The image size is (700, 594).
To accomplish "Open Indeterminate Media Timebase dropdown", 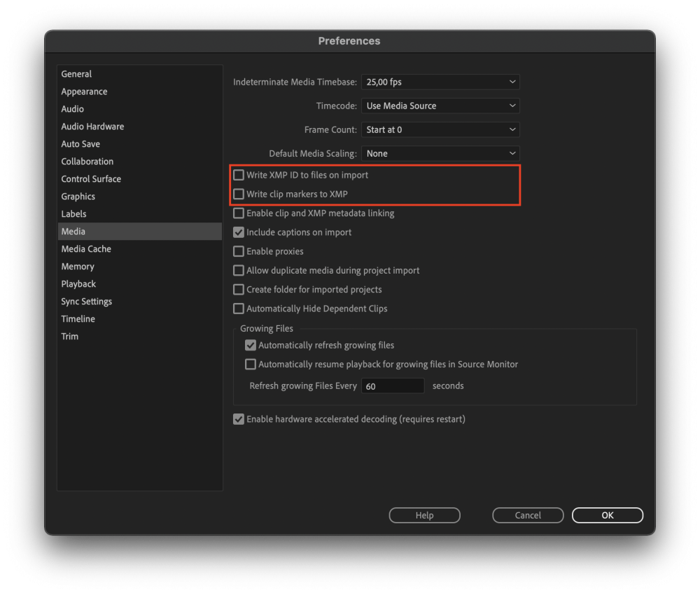I will click(x=440, y=82).
